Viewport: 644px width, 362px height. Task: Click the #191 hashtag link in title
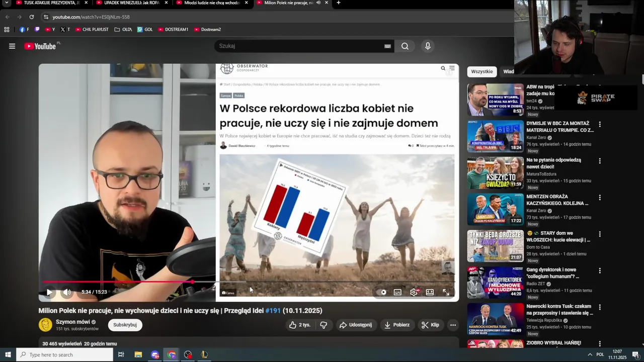[273, 311]
